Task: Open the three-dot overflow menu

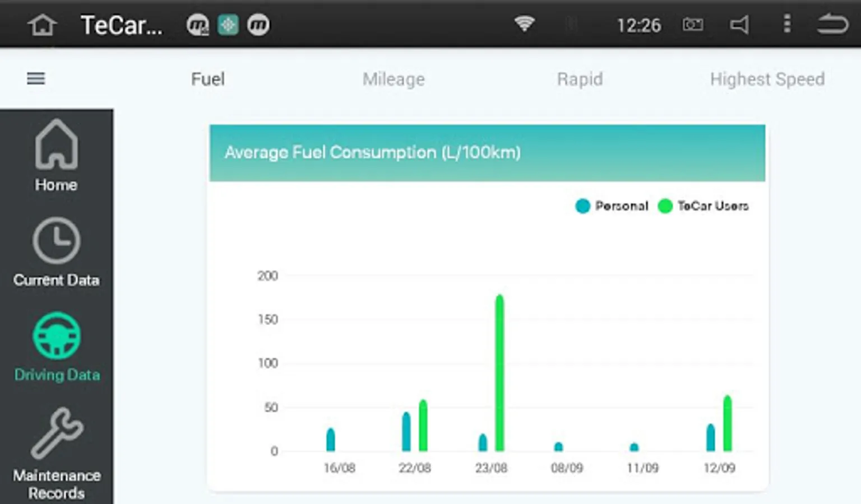Action: tap(787, 24)
